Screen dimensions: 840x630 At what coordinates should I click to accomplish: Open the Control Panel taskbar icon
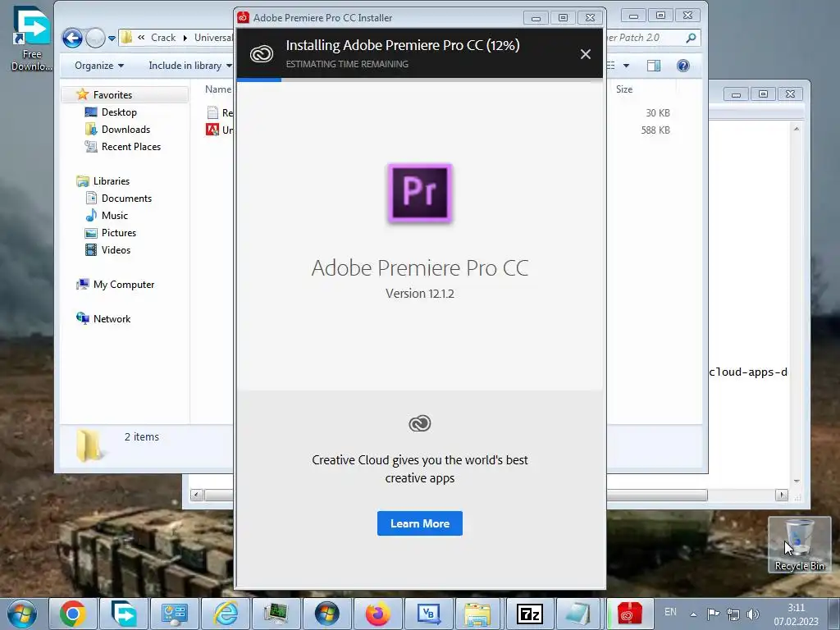[175, 614]
